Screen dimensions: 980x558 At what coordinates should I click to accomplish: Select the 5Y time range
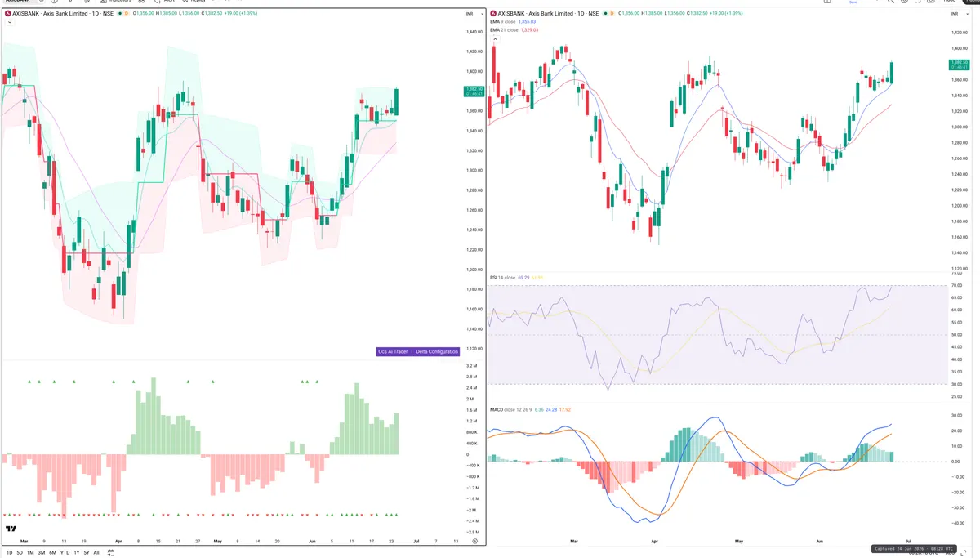click(87, 552)
